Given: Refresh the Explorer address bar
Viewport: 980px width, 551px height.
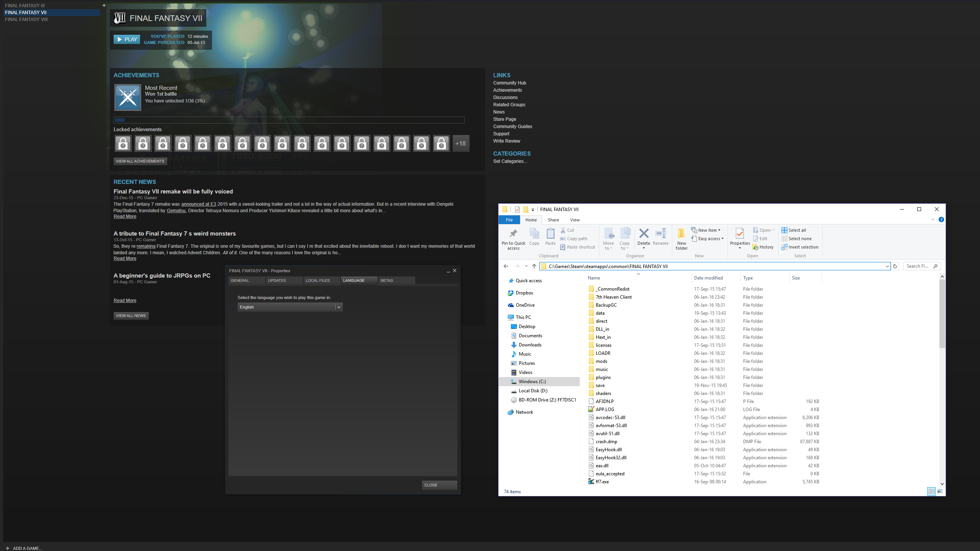Looking at the screenshot, I should click(895, 266).
